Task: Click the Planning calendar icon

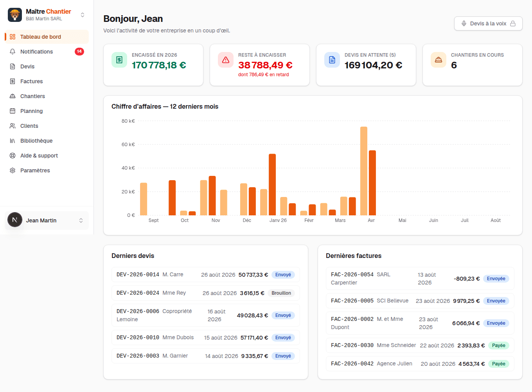Action: pyautogui.click(x=13, y=111)
